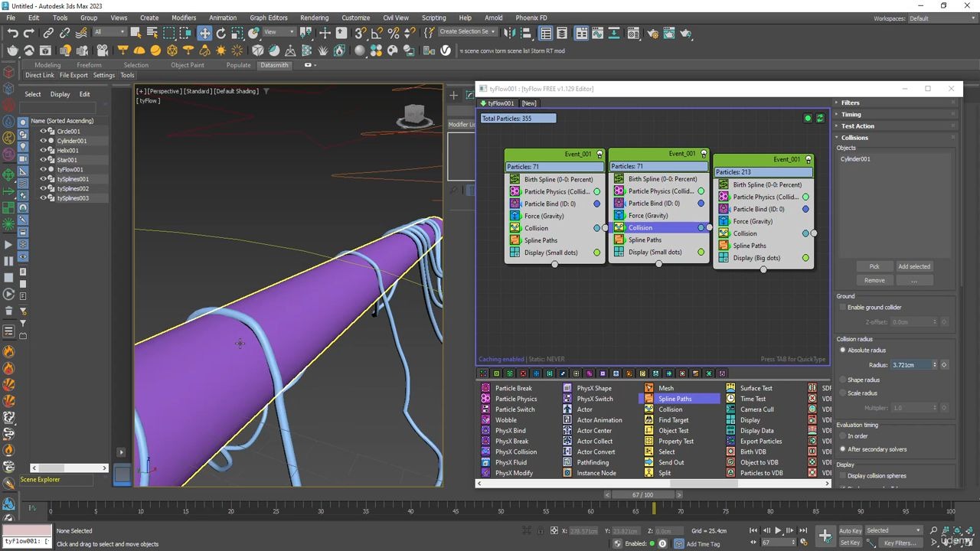This screenshot has width=980, height=551.
Task: Click the Pick button under Objects
Action: coord(874,266)
